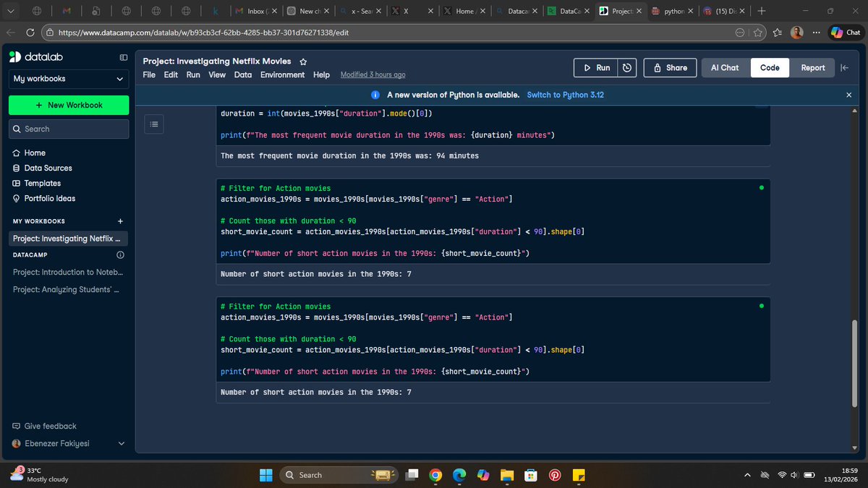Reload the browser page
Screen dimensions: 868x488
[x=30, y=33]
